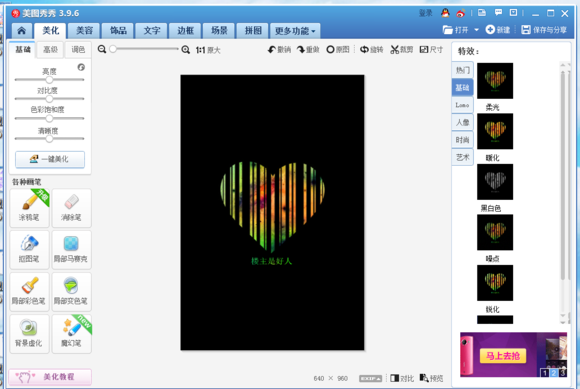Image resolution: width=580 pixels, height=389 pixels.
Task: Select the 抠图笔 cutout tool
Action: click(29, 250)
